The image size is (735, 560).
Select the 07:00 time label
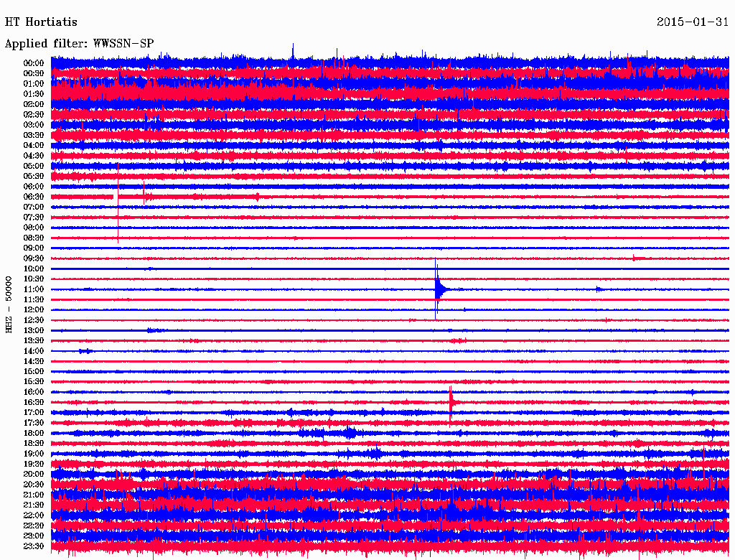tap(34, 207)
